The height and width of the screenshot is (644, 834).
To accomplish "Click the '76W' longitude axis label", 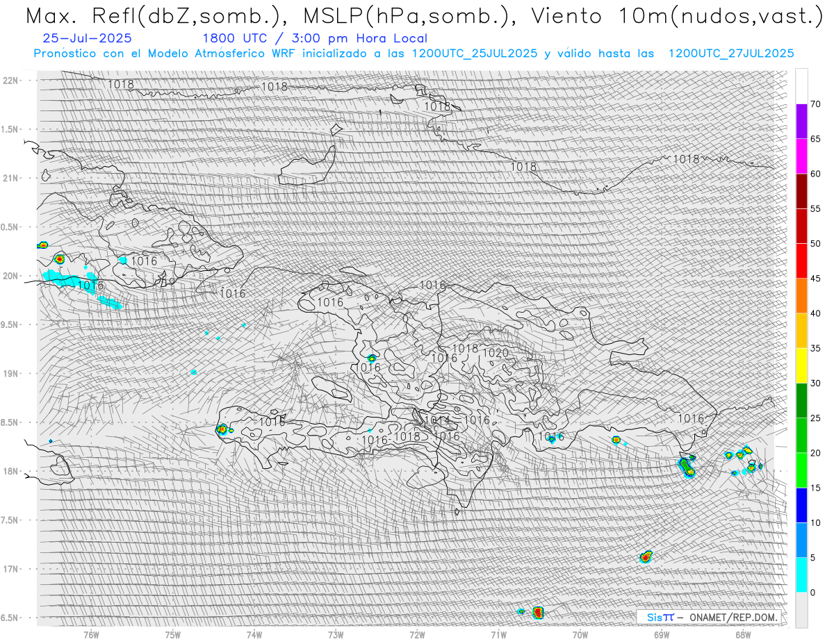I will 91,635.
